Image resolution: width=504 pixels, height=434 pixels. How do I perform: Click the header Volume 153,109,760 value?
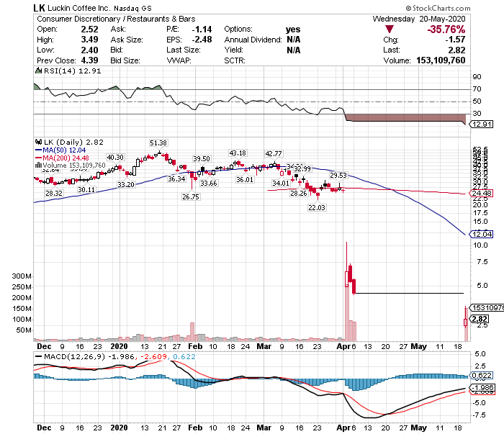(441, 60)
